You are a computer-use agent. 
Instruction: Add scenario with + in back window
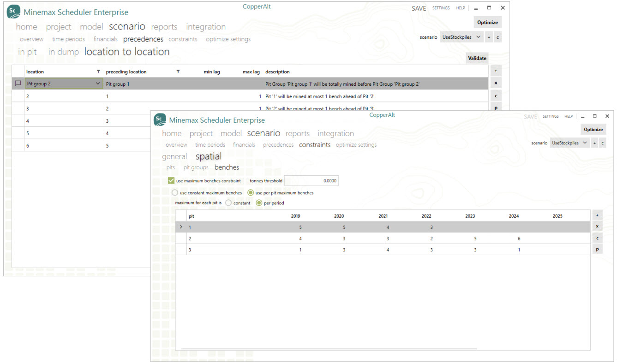[x=489, y=37]
